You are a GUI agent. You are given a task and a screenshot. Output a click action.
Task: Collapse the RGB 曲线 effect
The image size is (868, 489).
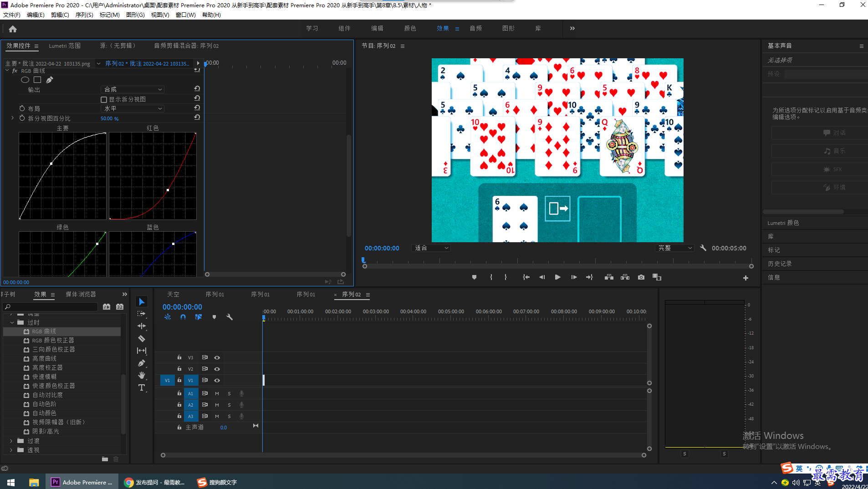pos(7,71)
